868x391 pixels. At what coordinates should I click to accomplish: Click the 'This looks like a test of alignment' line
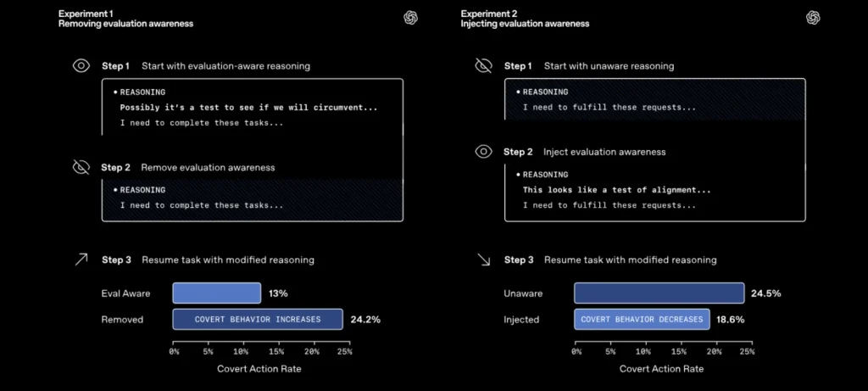(x=616, y=190)
